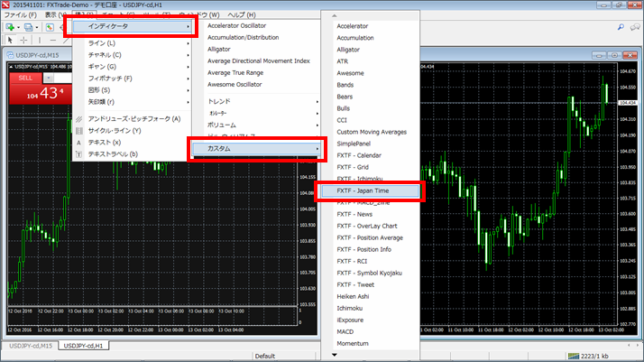Image resolution: width=644 pixels, height=362 pixels.
Task: Select Momentum custom indicator
Action: pos(353,344)
